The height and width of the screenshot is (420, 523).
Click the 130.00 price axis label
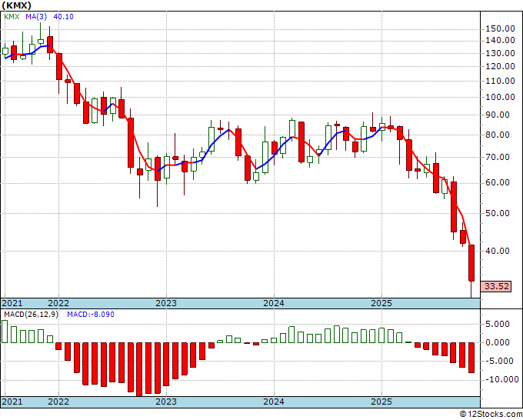point(500,53)
